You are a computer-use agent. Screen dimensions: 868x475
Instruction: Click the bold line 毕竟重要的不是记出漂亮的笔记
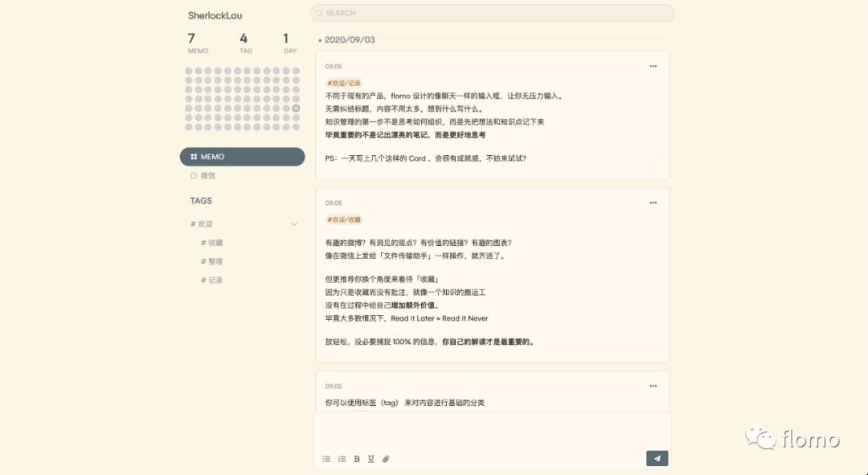(x=405, y=135)
